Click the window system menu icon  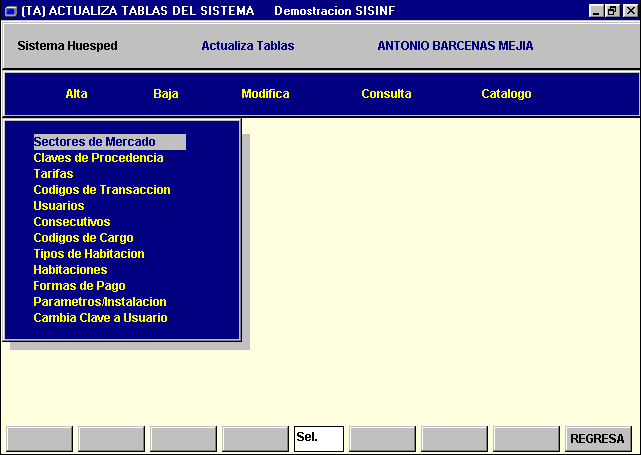[11, 10]
